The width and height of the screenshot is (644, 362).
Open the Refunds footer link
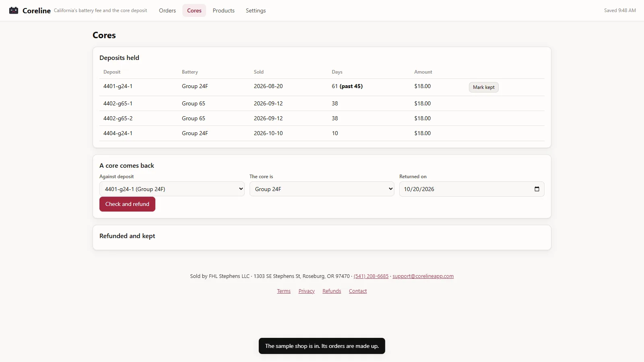coord(332,291)
